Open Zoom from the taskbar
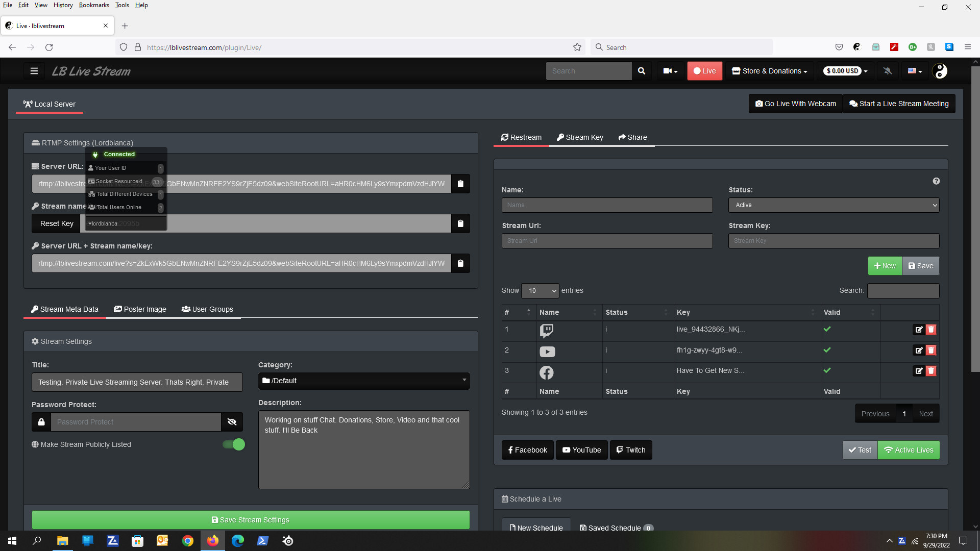980x551 pixels. point(113,540)
